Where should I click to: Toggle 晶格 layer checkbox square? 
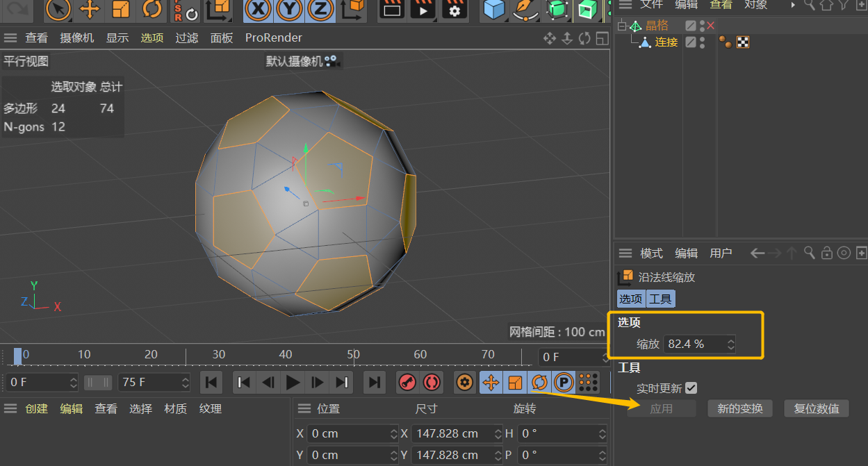coord(690,26)
